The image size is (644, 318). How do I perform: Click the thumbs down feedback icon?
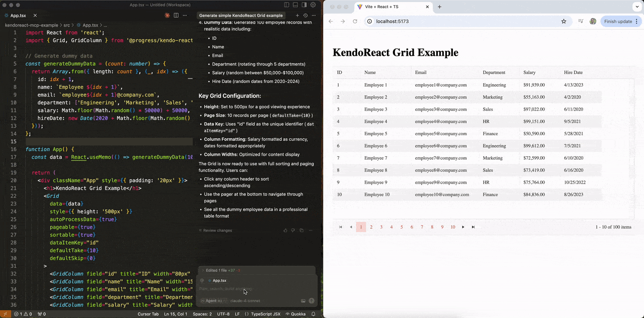[x=293, y=230]
